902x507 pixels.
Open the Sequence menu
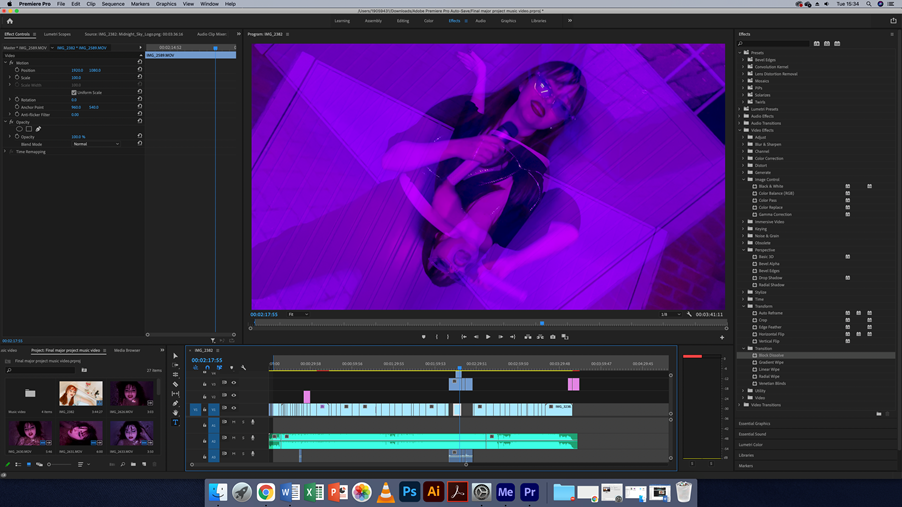pyautogui.click(x=113, y=4)
